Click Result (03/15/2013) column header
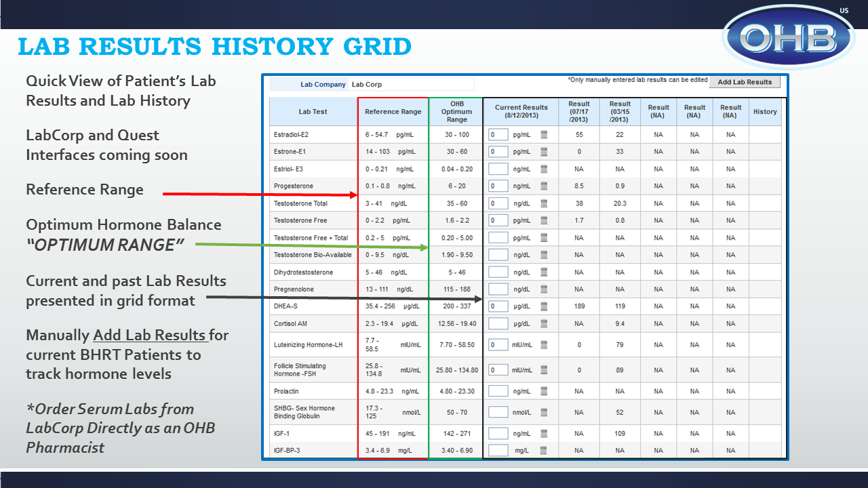This screenshot has width=868, height=488. (x=620, y=112)
